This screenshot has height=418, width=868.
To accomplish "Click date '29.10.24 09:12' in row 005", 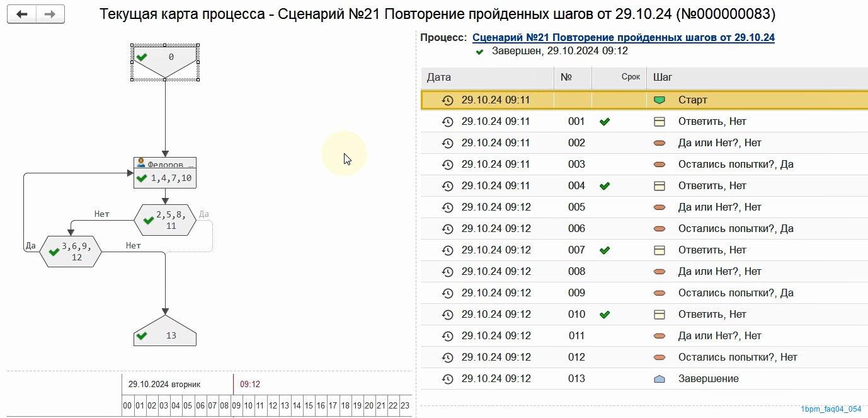I will tap(496, 207).
